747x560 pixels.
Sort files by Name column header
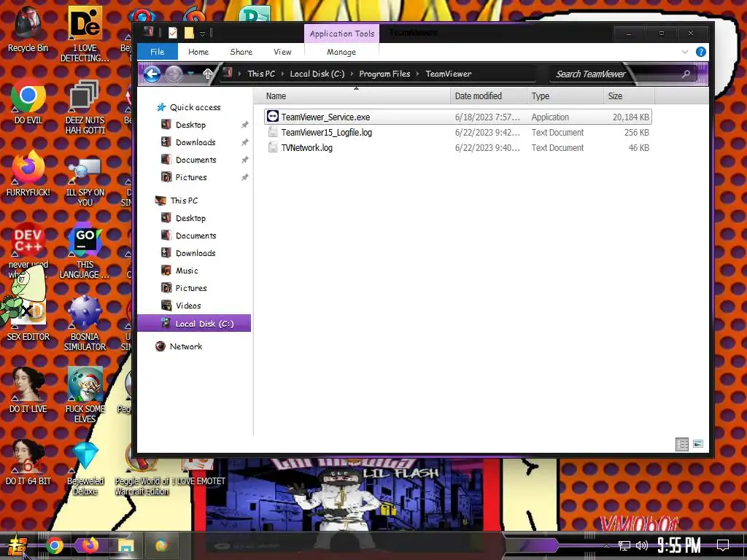(352, 96)
